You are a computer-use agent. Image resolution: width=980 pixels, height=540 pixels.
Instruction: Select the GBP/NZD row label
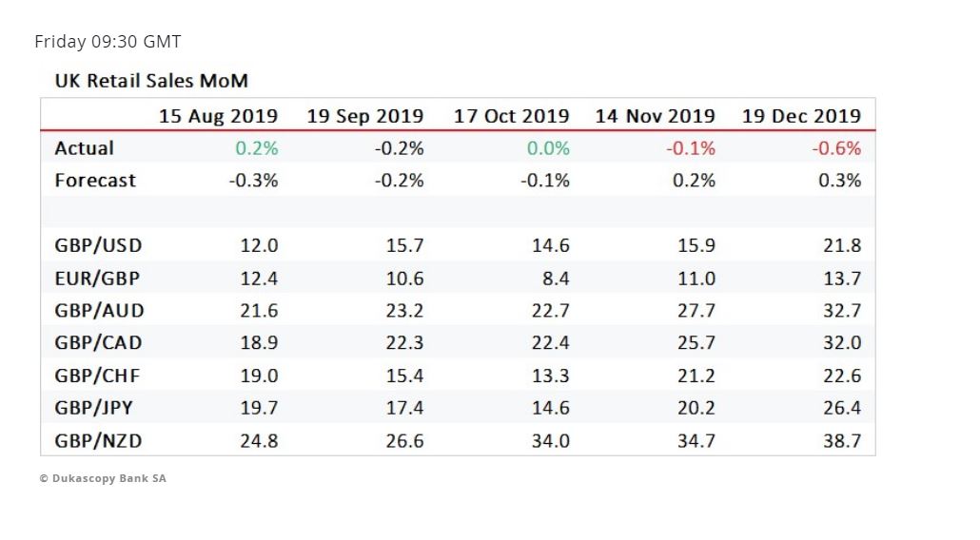[98, 441]
